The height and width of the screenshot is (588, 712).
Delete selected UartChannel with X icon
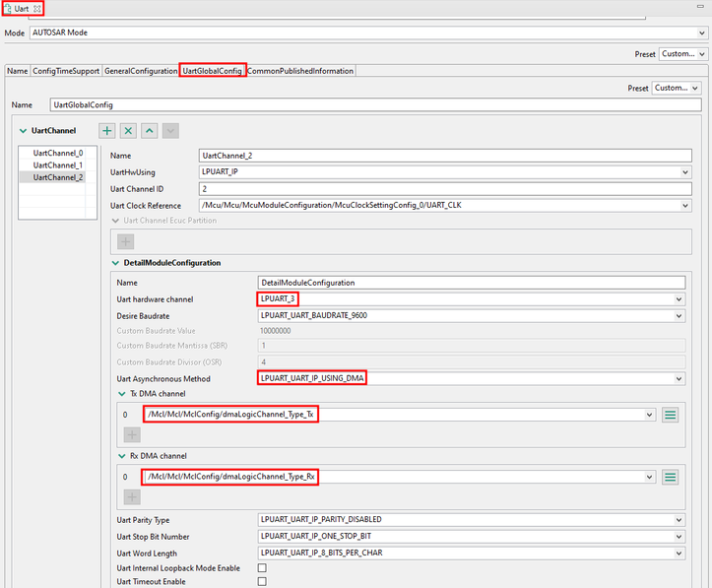coord(128,131)
